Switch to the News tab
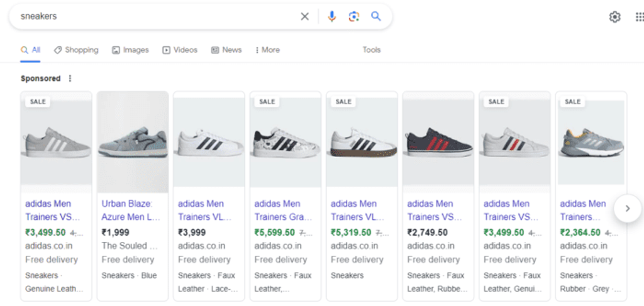The height and width of the screenshot is (306, 644). [226, 50]
